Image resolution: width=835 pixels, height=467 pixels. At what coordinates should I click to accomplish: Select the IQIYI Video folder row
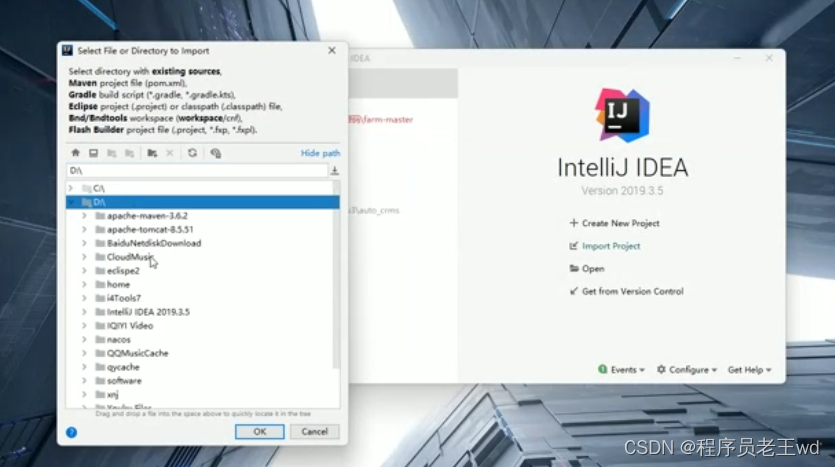point(202,326)
